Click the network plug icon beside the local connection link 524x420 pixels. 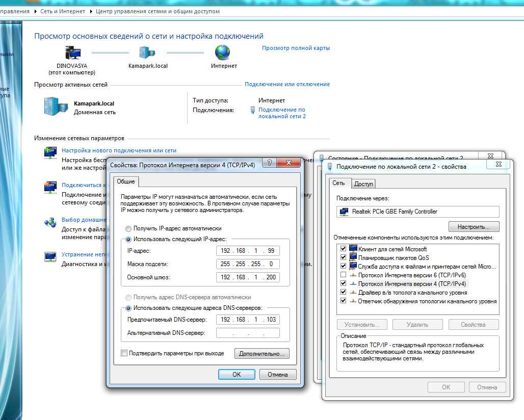pos(253,110)
